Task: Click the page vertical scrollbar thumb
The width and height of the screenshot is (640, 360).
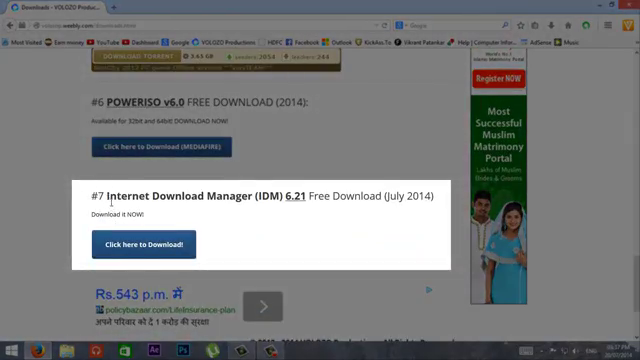Action: click(637, 283)
